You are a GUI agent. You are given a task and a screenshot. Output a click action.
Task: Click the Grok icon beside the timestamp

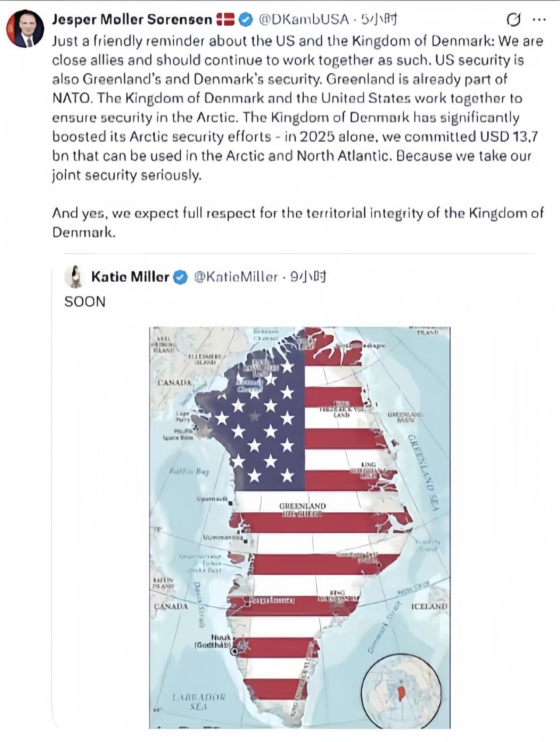pos(513,19)
